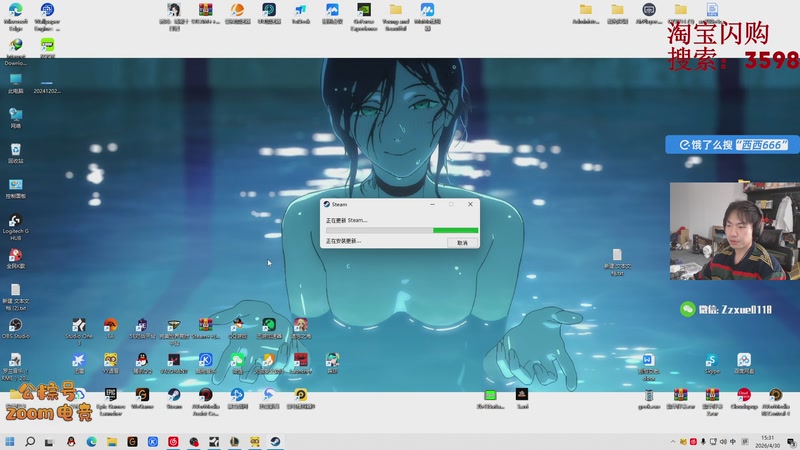
Task: Open League of Legends from taskbar
Action: pyautogui.click(x=234, y=441)
